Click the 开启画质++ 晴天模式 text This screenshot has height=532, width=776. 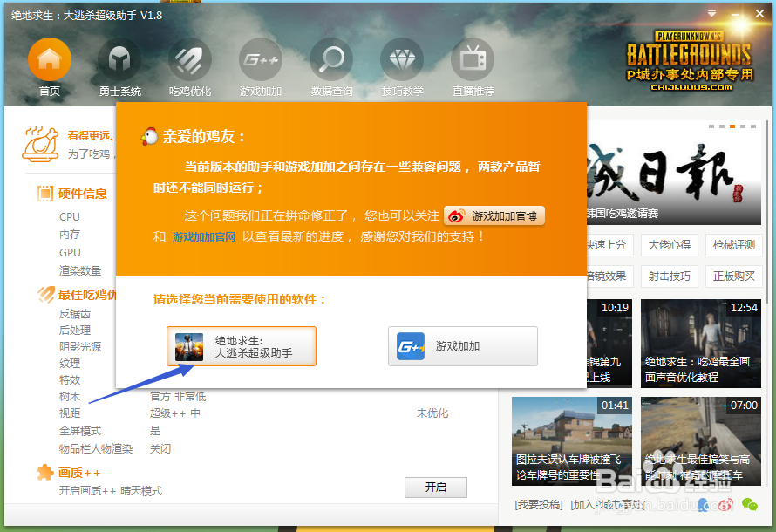tap(111, 491)
